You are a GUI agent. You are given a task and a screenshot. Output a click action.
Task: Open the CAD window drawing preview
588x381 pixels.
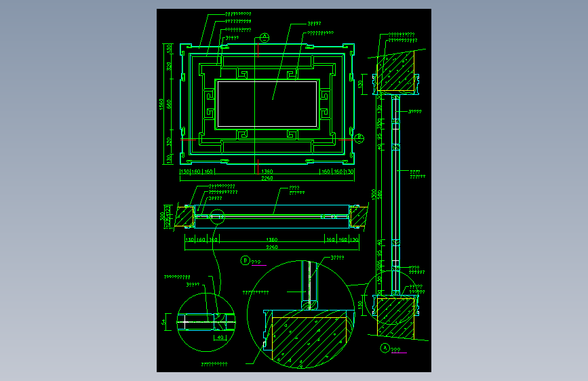tap(294, 190)
